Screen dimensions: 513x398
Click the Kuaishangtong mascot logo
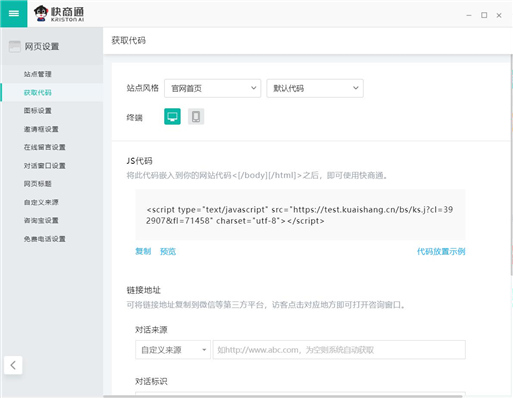[x=41, y=14]
